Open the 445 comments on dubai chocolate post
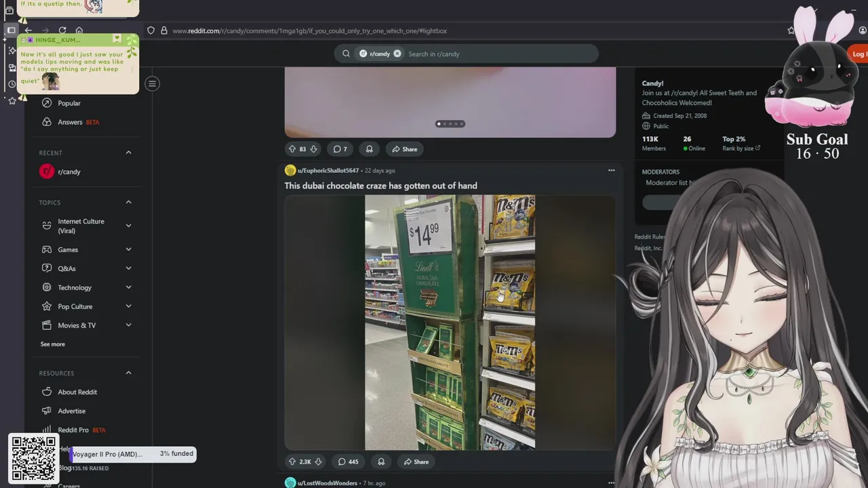Image resolution: width=868 pixels, height=488 pixels. [x=349, y=462]
